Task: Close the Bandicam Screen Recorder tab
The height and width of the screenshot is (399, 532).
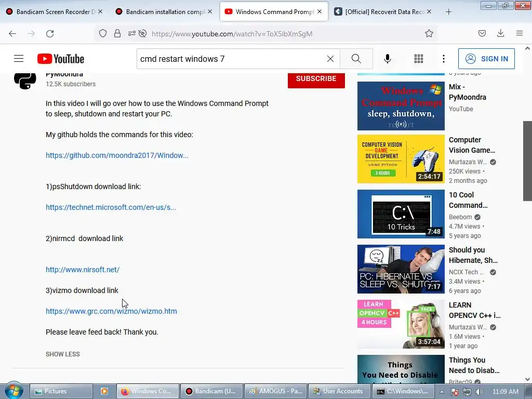Action: tap(100, 11)
